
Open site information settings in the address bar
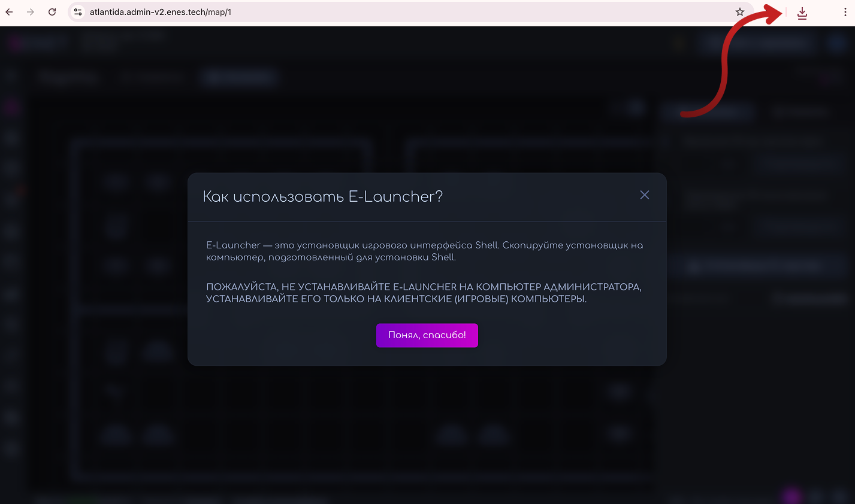77,11
